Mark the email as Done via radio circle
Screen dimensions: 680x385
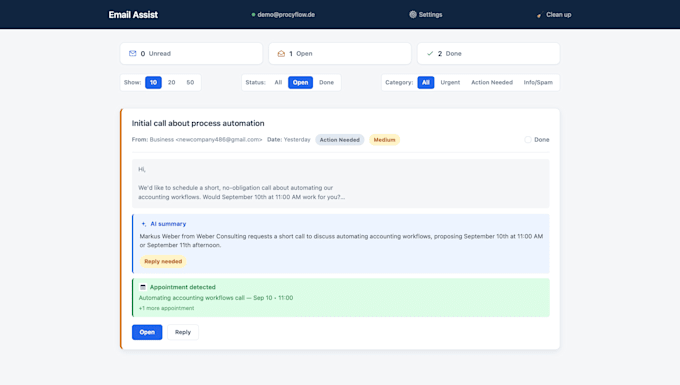pyautogui.click(x=528, y=140)
